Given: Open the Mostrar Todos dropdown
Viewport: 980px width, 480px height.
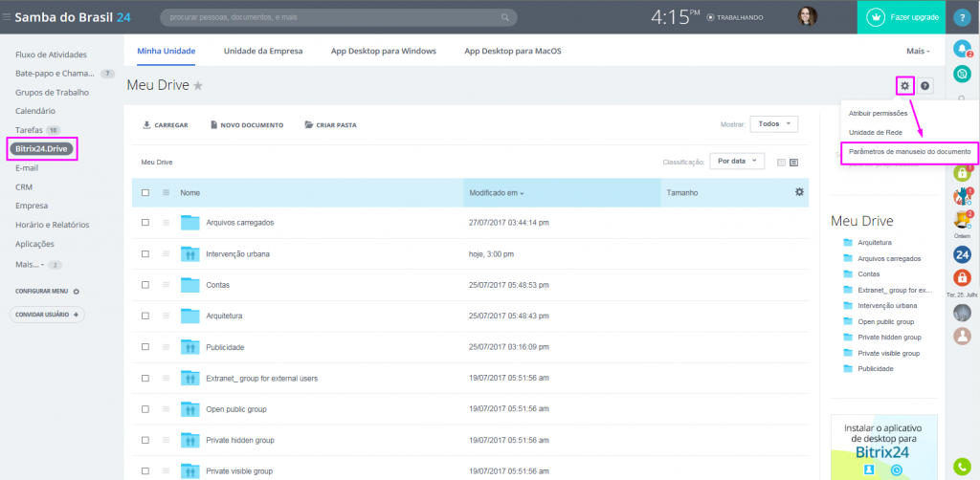Looking at the screenshot, I should point(773,123).
